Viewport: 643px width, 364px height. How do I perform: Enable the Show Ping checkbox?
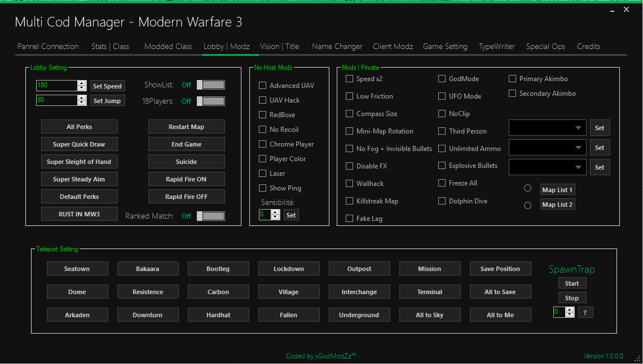pos(262,188)
